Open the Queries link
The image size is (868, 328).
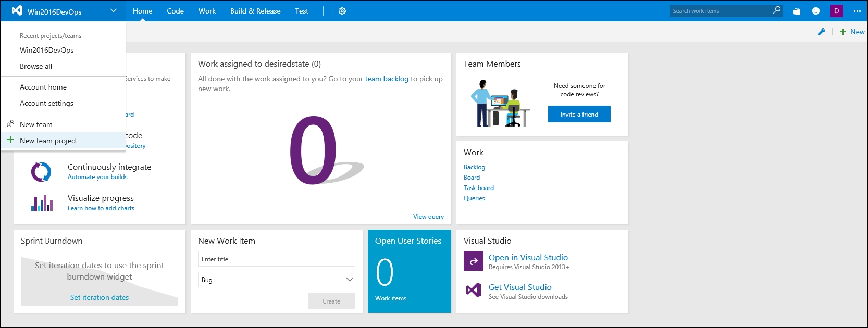point(474,198)
